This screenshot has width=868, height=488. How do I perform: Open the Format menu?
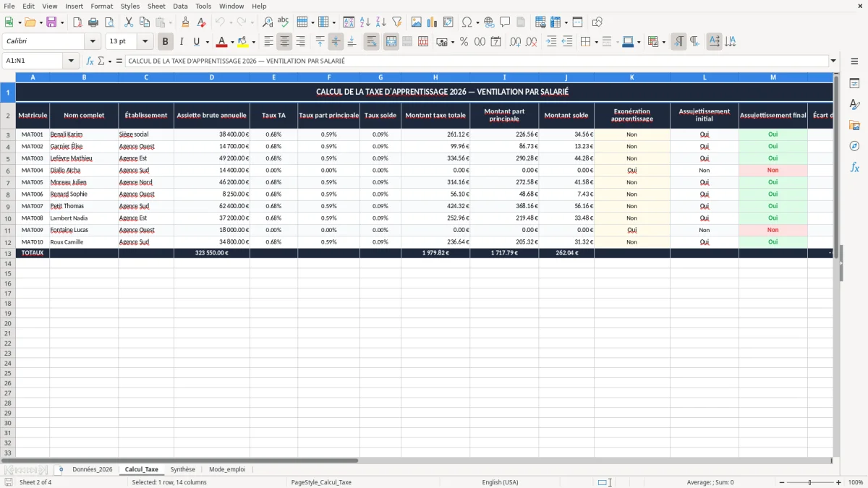pos(101,6)
